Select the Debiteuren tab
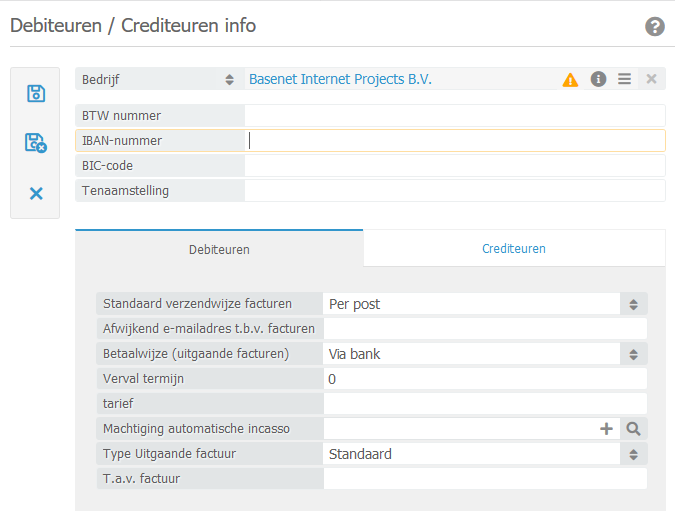The height and width of the screenshot is (518, 675). click(x=219, y=249)
